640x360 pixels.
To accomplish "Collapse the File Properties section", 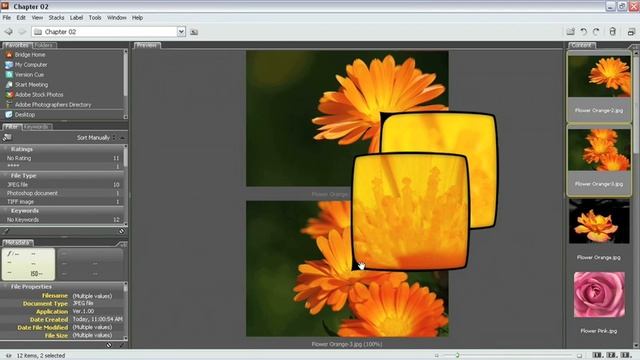I will point(6,287).
